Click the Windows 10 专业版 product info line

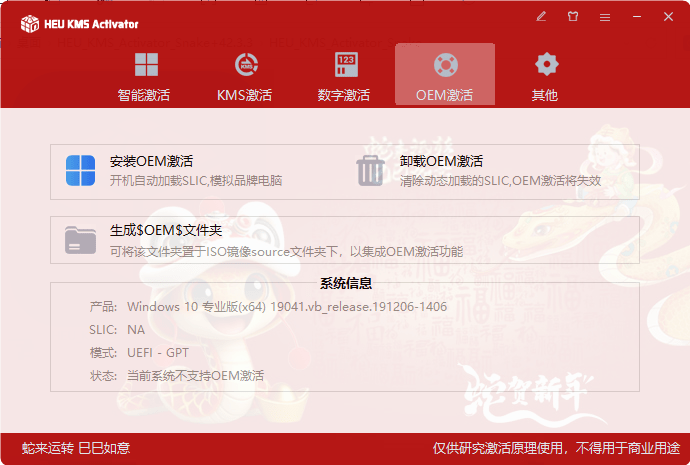click(286, 306)
